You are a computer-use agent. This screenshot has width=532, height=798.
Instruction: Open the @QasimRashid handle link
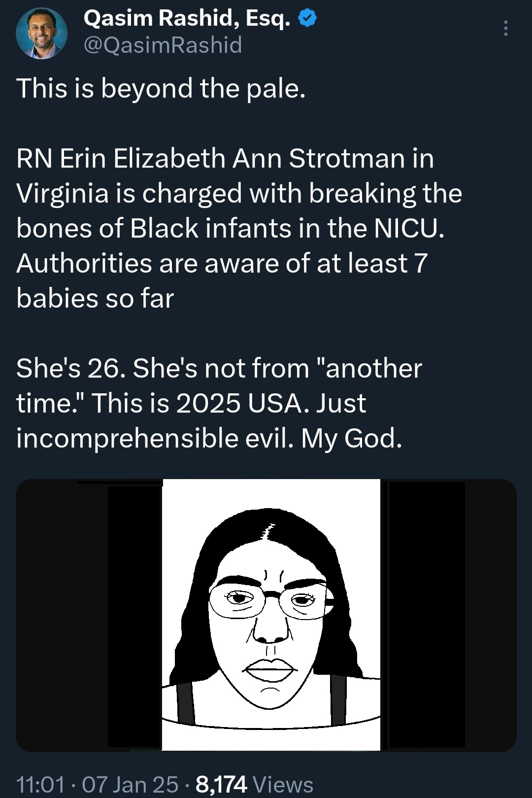click(x=163, y=45)
